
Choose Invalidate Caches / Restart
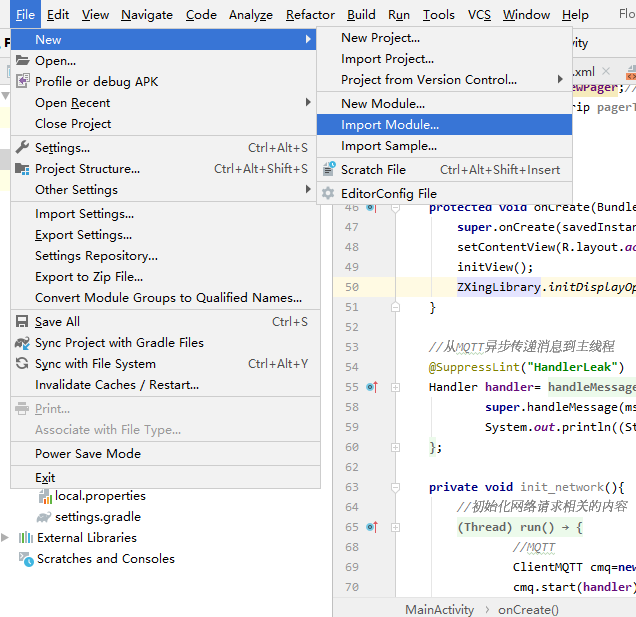[x=117, y=385]
